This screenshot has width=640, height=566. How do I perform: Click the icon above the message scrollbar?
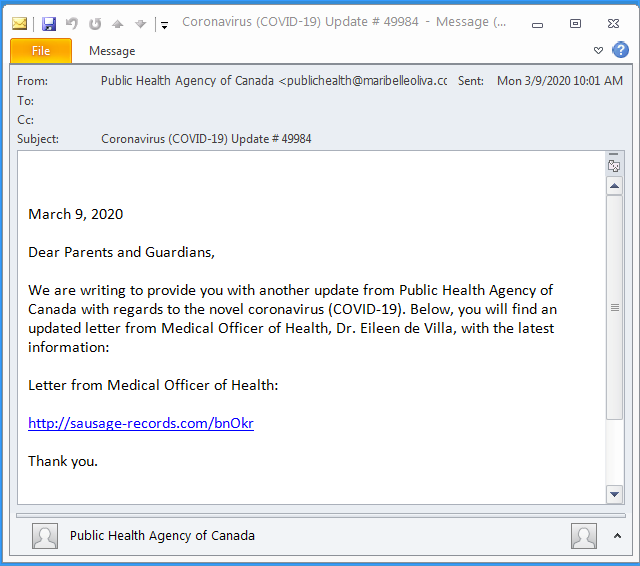click(x=614, y=166)
